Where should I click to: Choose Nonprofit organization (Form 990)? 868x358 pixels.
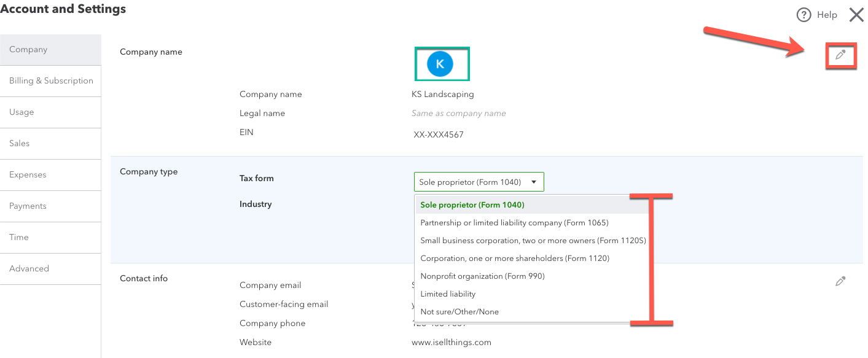click(482, 276)
